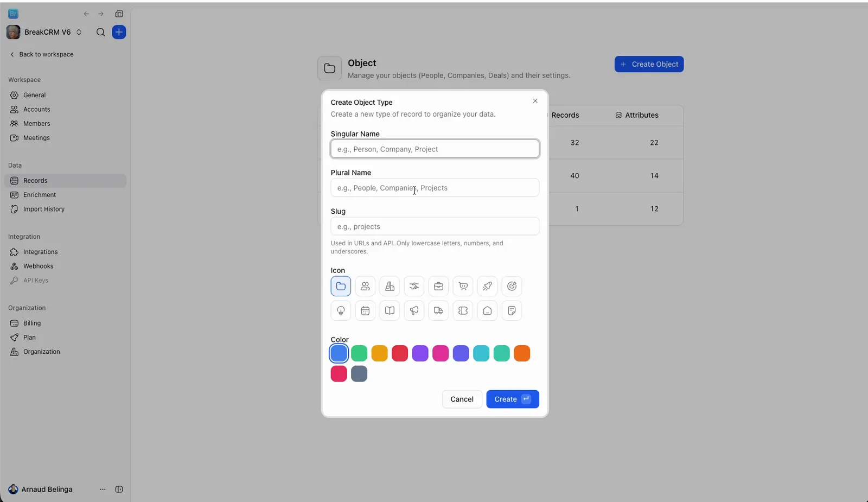Choose the briefcase icon
The height and width of the screenshot is (502, 868).
pos(438,286)
